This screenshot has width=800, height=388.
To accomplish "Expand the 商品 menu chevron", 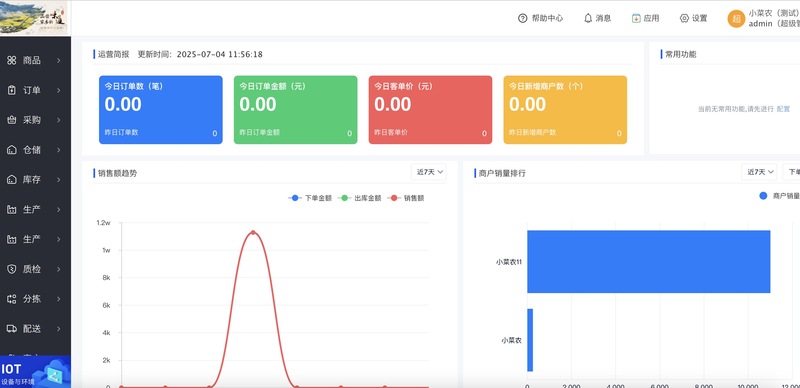I will click(x=59, y=61).
